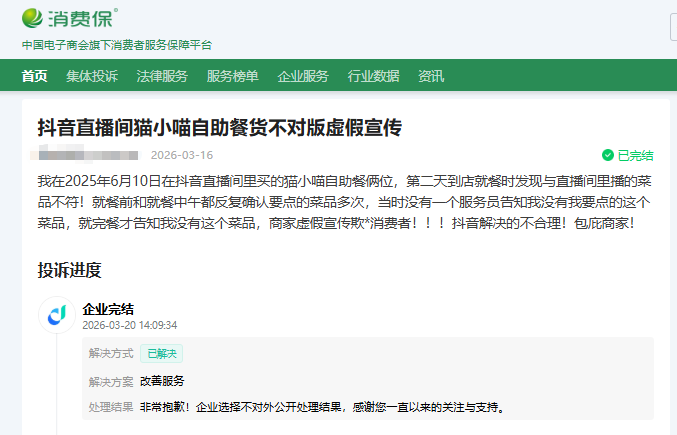This screenshot has height=435, width=677.
Task: Select 服务榜单 in the navigation bar
Action: [x=232, y=76]
